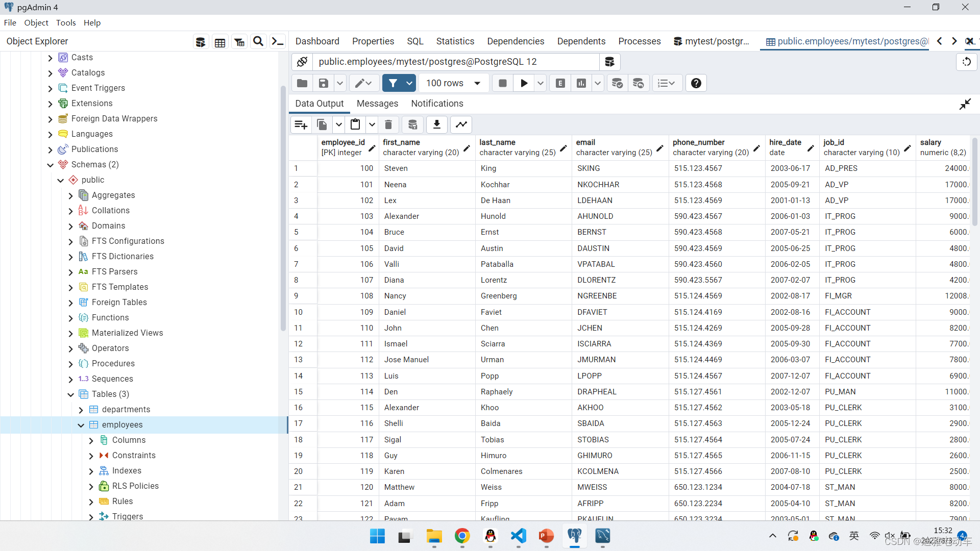This screenshot has height=551, width=980.
Task: Click the Add row icon
Action: tap(301, 124)
